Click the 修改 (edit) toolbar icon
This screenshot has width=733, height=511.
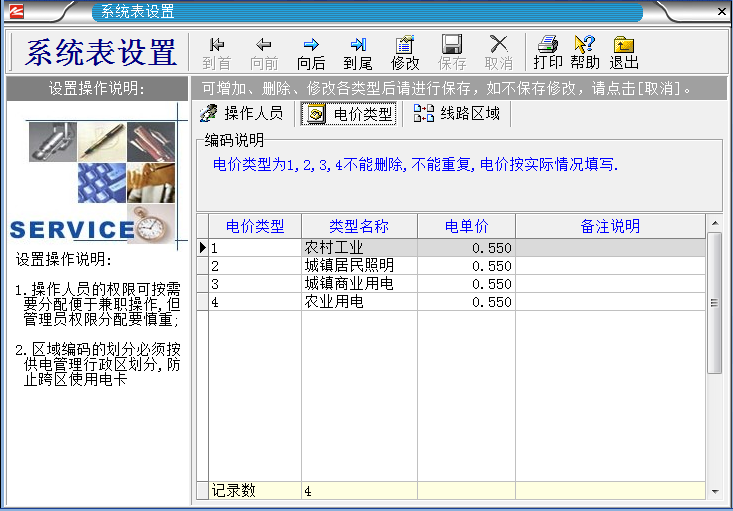point(405,52)
